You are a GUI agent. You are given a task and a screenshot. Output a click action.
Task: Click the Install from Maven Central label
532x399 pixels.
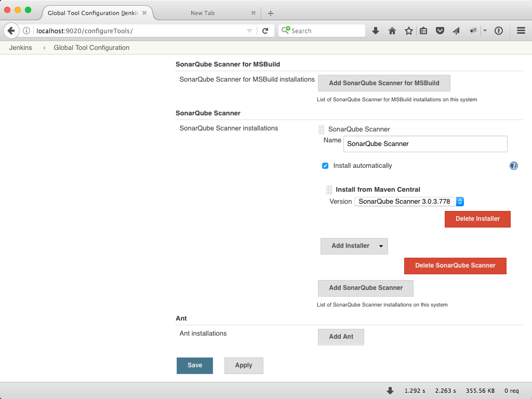[378, 190]
